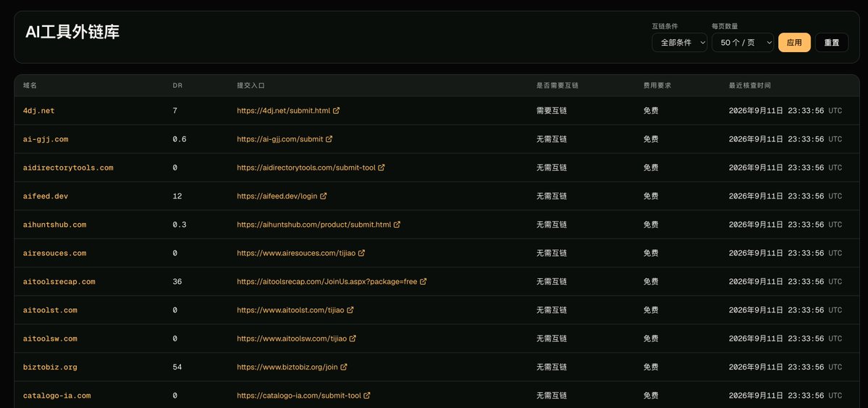
Task: Click external link icon beside ai-gjj.com/submit
Action: (329, 139)
